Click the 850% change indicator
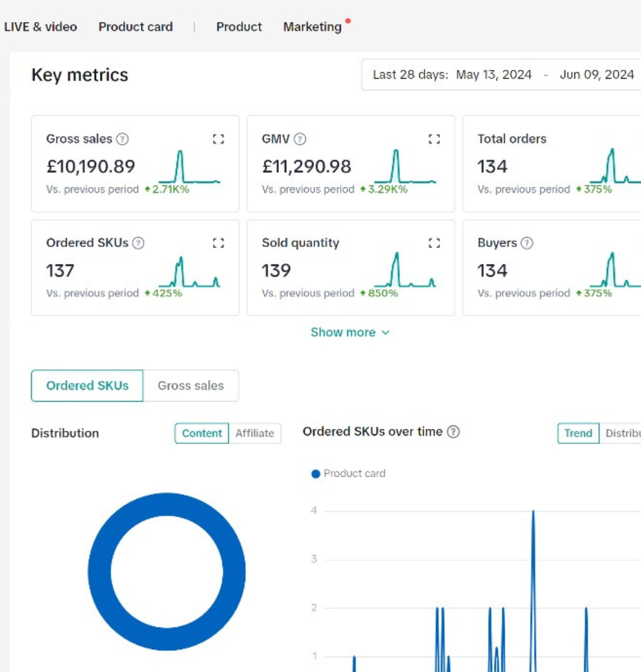Viewport: 641px width, 672px height. pos(379,293)
